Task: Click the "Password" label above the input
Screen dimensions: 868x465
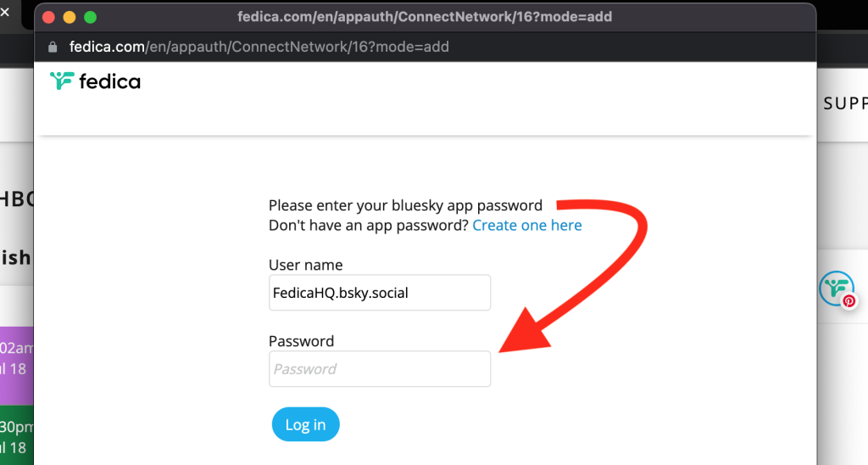Action: click(x=301, y=341)
